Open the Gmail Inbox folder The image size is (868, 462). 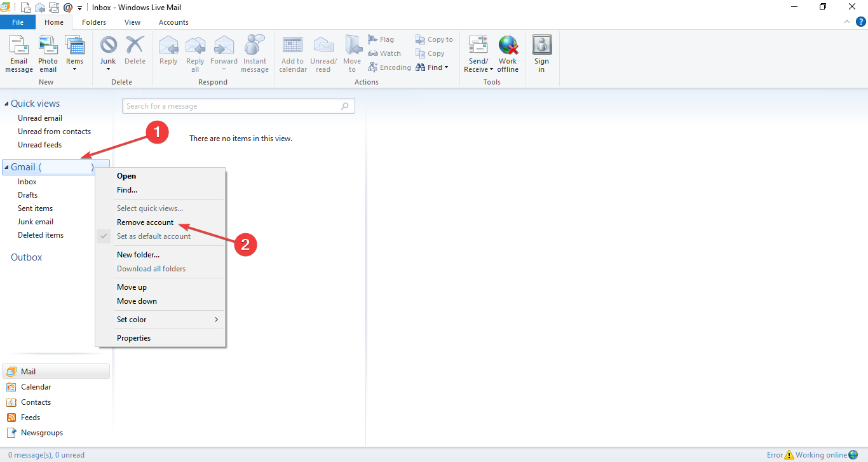click(x=27, y=182)
